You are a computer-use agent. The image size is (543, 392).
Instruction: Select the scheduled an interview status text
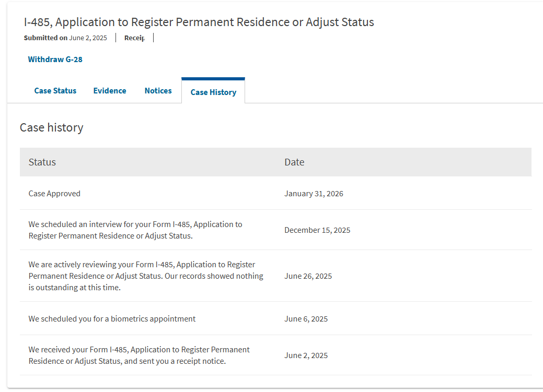pyautogui.click(x=135, y=230)
